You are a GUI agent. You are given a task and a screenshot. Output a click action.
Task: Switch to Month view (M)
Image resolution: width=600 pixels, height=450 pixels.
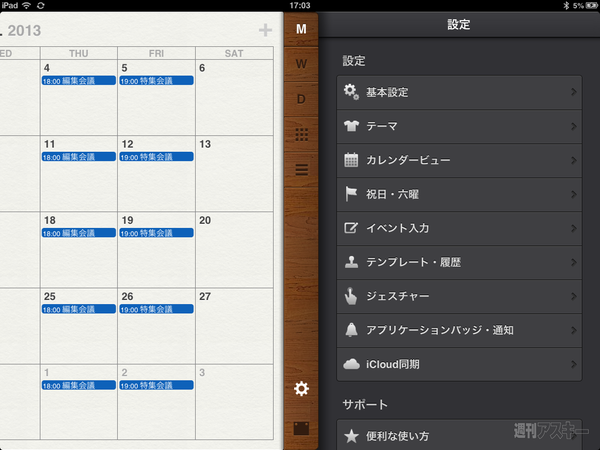(x=301, y=29)
